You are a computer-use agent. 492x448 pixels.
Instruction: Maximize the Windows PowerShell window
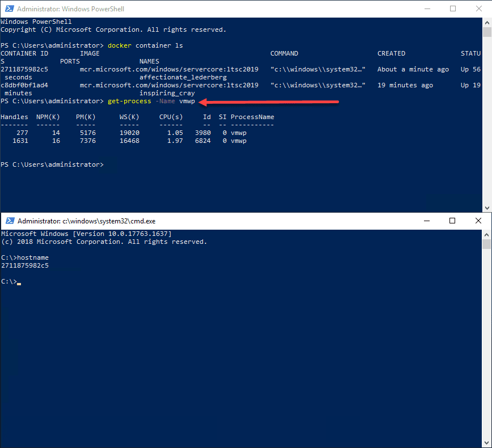coord(453,9)
